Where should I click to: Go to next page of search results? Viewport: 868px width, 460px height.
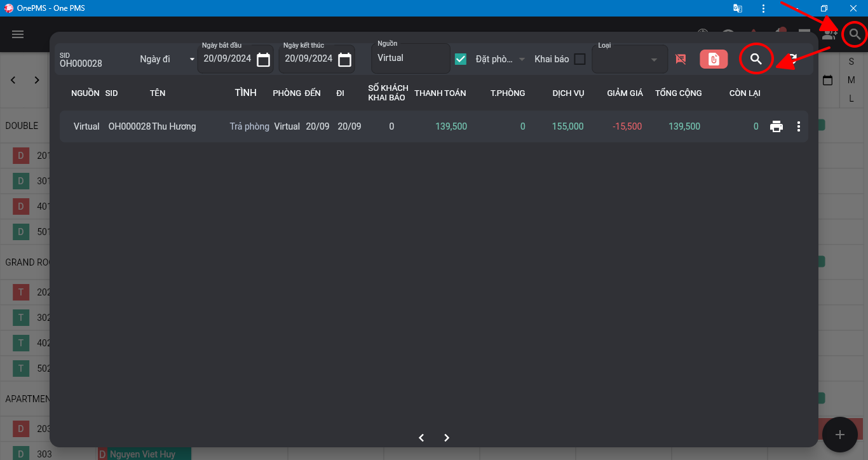pyautogui.click(x=447, y=438)
